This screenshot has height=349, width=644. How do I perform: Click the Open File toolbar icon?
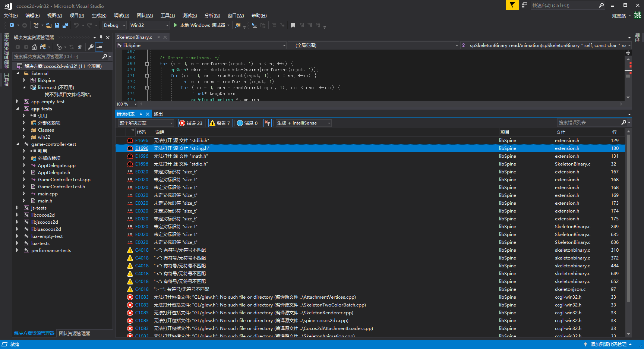[49, 25]
